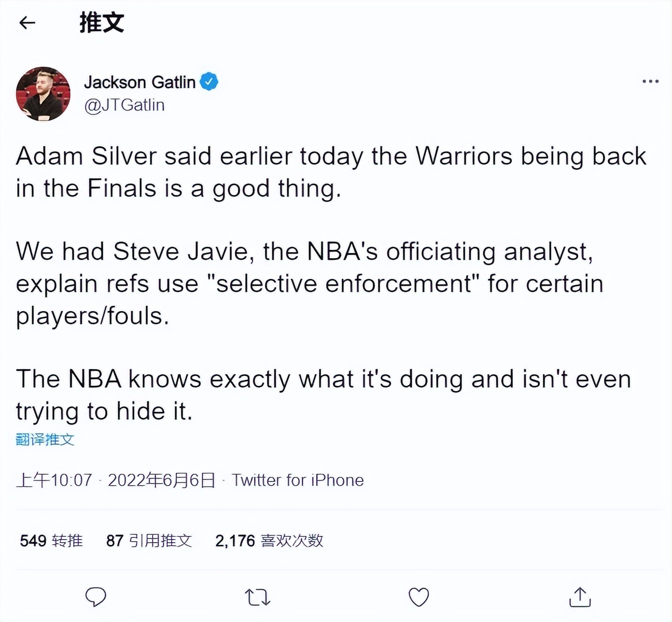
Task: Go back using the left arrow
Action: click(27, 23)
